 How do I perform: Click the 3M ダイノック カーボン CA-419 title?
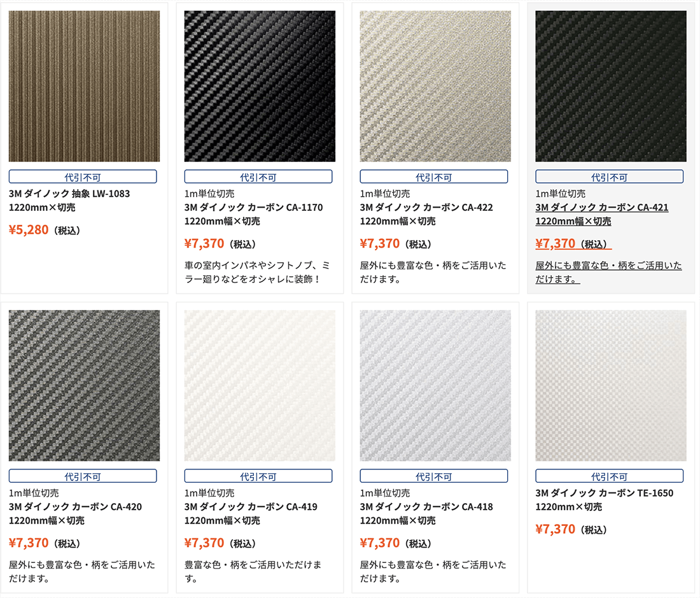(251, 513)
